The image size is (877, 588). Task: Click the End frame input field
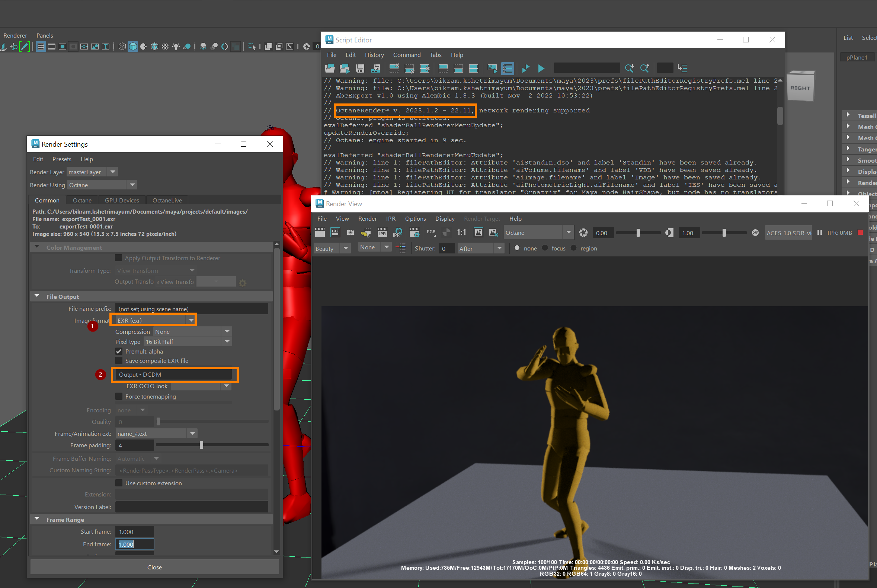point(134,544)
